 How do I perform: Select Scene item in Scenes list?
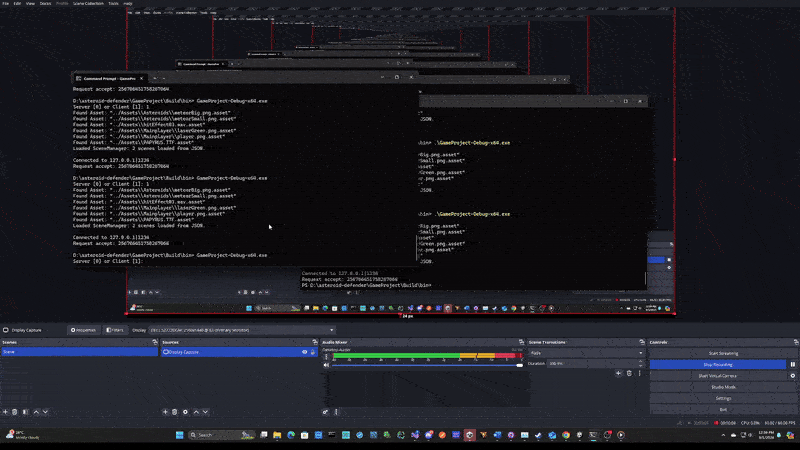pyautogui.click(x=79, y=352)
